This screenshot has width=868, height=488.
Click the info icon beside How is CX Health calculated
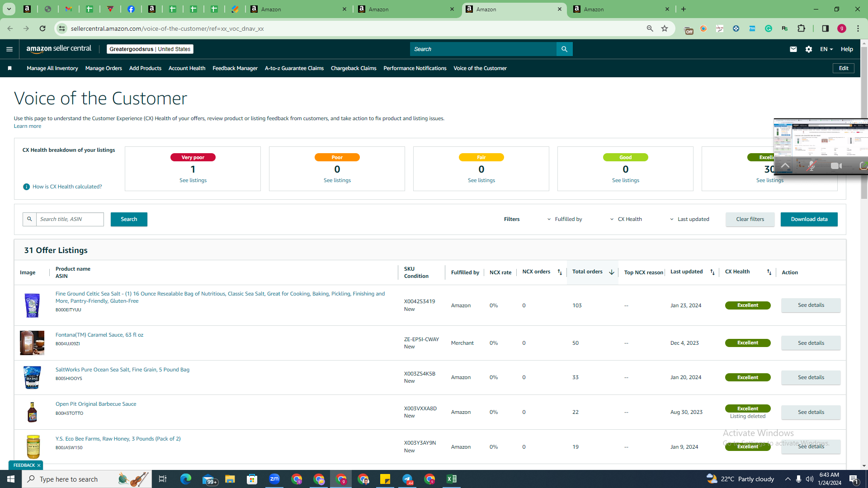pyautogui.click(x=26, y=187)
